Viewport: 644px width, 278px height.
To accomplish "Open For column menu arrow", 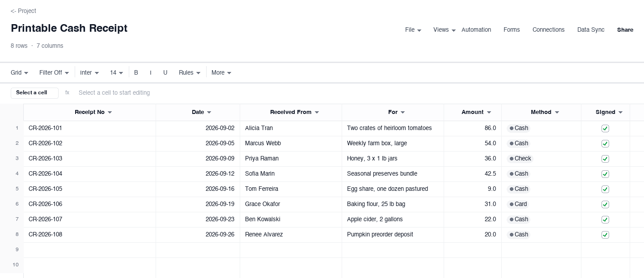I will (x=402, y=112).
